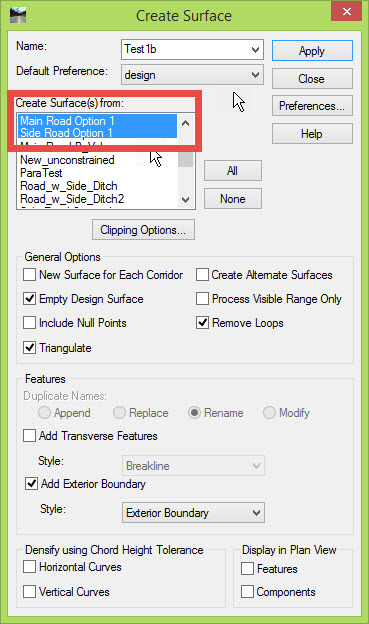Open the Exterior Boundary style dropdown
The image size is (369, 624).
coord(193,513)
